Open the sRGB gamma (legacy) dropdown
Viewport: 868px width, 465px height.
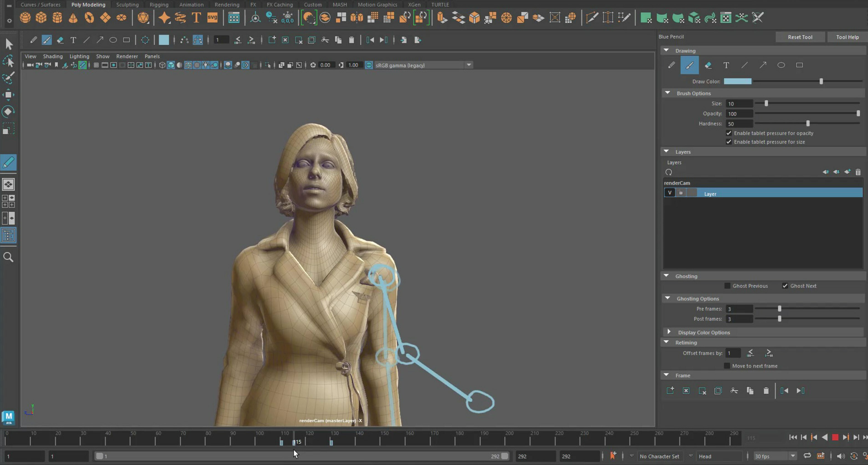pos(469,65)
